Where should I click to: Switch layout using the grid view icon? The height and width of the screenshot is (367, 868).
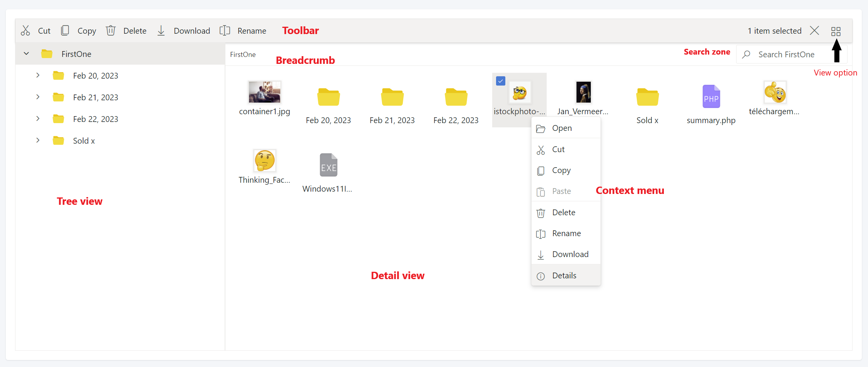pos(836,31)
